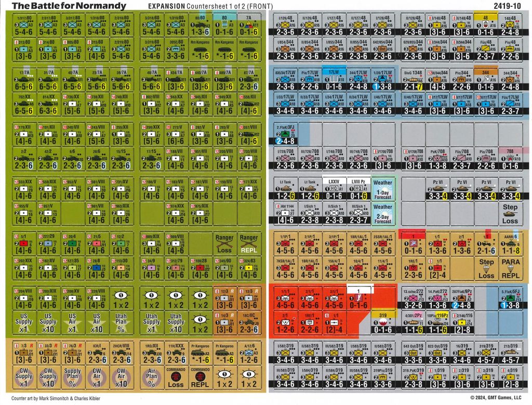This screenshot has width=532, height=405.
Task: Click '© 2024, GMT Games, LLC' notice
Action: click(496, 398)
